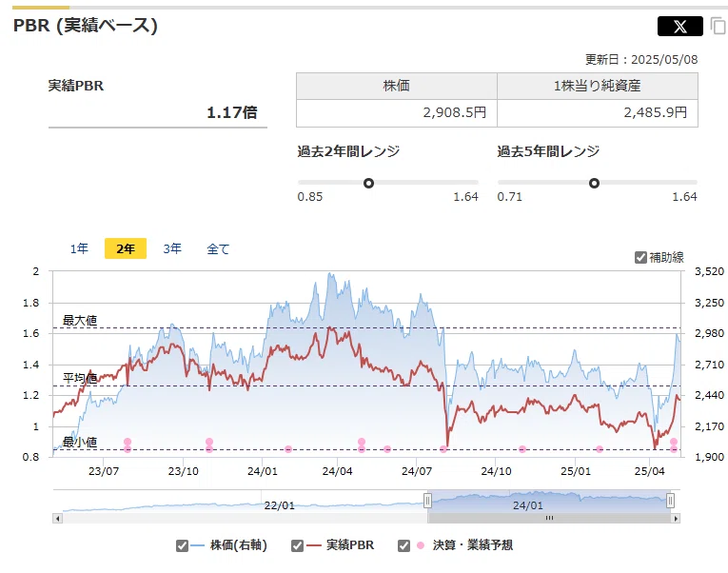Toggle the 決算・業績予想 markers checkbox
This screenshot has width=728, height=573.
click(x=403, y=545)
